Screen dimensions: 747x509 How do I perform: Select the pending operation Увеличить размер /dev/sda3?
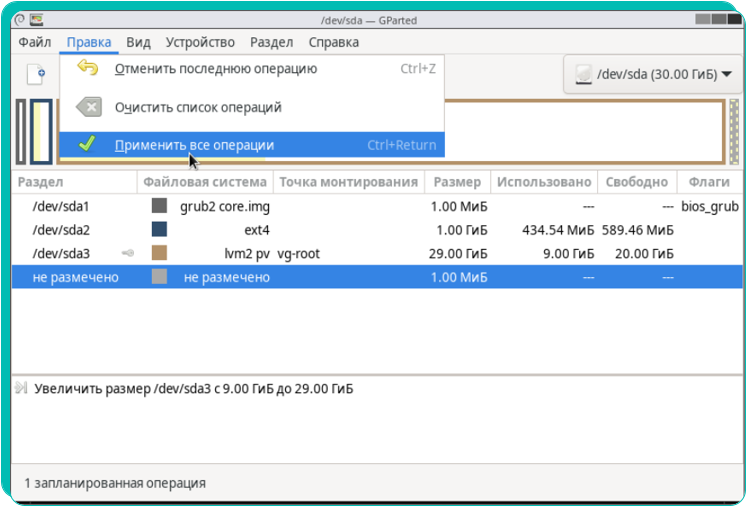pyautogui.click(x=193, y=388)
